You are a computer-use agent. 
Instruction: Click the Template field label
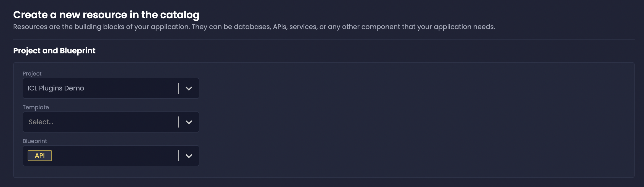[36, 107]
